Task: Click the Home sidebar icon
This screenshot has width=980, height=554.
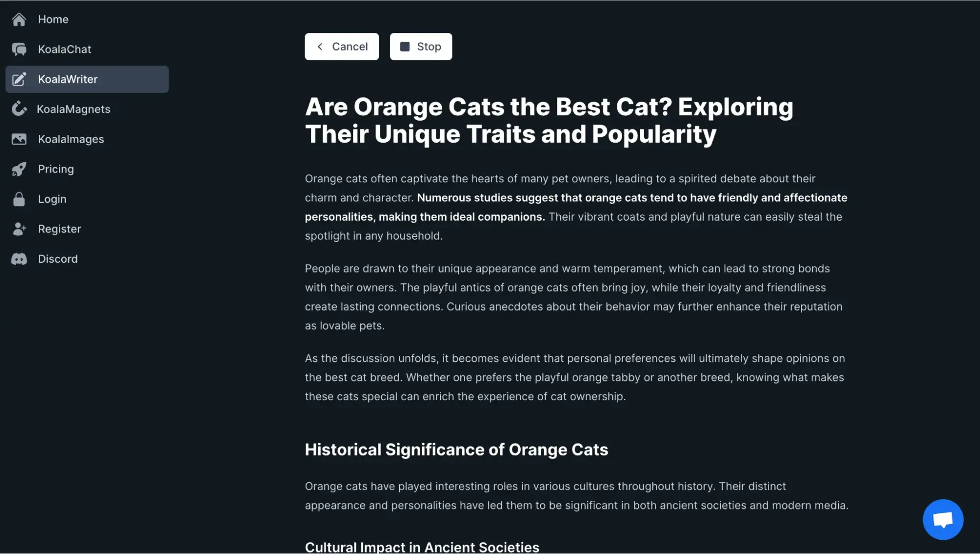Action: point(18,18)
